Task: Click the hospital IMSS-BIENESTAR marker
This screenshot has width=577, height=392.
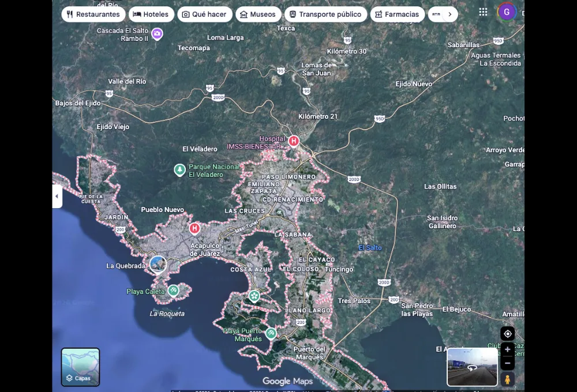Action: pyautogui.click(x=293, y=141)
